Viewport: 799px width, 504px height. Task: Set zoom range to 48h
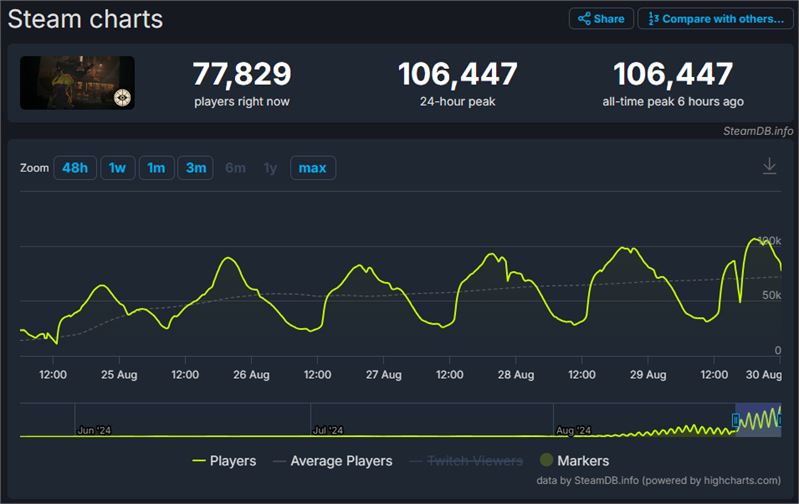(75, 168)
